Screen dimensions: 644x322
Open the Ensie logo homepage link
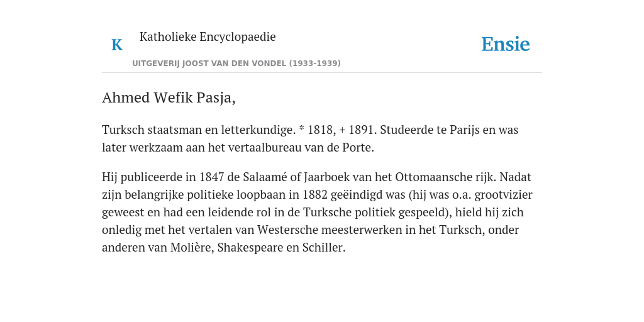click(x=506, y=45)
